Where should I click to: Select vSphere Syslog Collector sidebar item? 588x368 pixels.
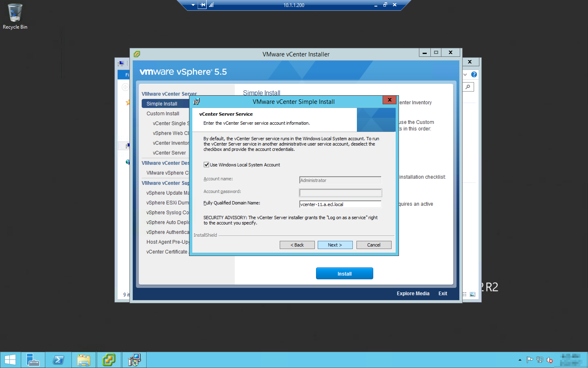(x=168, y=212)
